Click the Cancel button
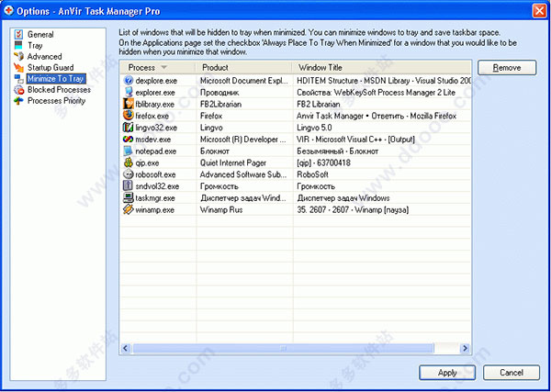 [512, 373]
